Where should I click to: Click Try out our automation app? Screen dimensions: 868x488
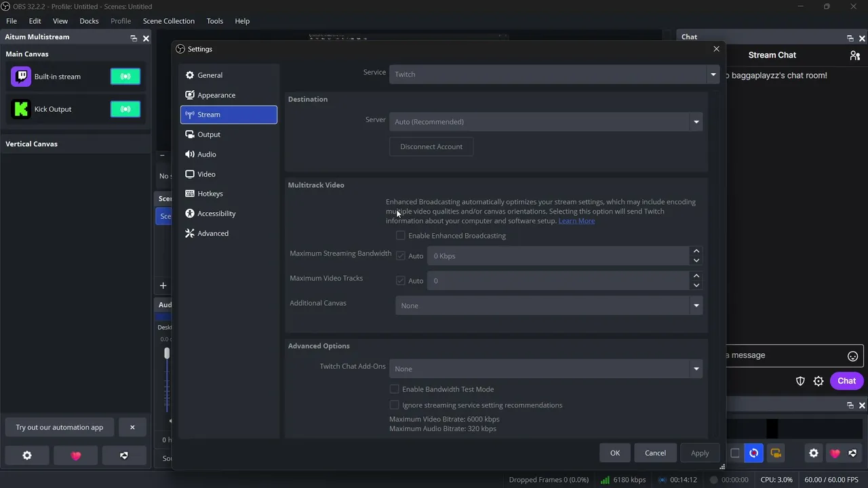tap(60, 427)
